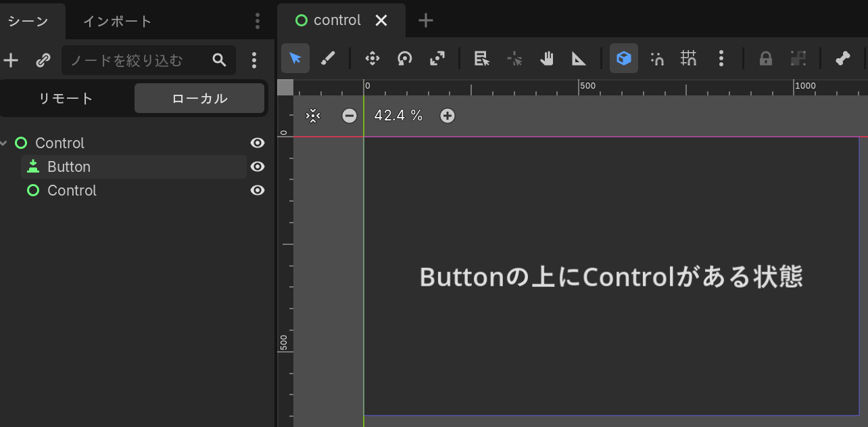Viewport: 868px width, 427px height.
Task: Activate the Ruler mode tool
Action: pyautogui.click(x=579, y=58)
